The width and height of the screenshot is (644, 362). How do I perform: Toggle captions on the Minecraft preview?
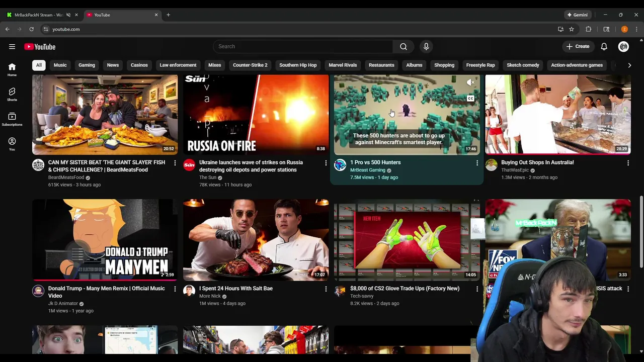(470, 99)
